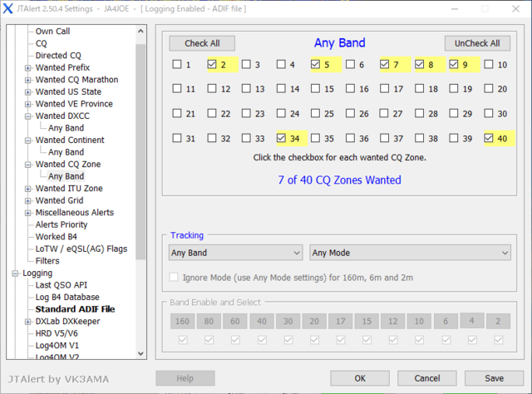Expand the Wanted Grid node
The width and height of the screenshot is (532, 394).
tap(27, 201)
